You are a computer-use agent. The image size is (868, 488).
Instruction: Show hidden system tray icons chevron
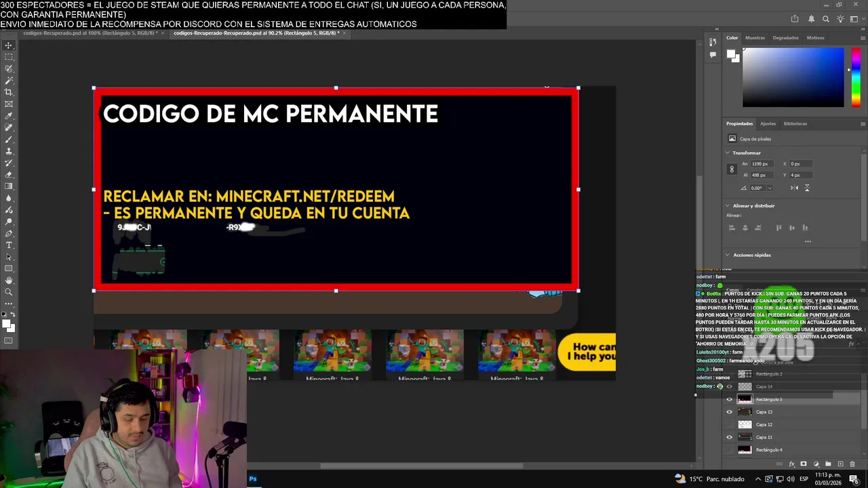click(x=758, y=479)
